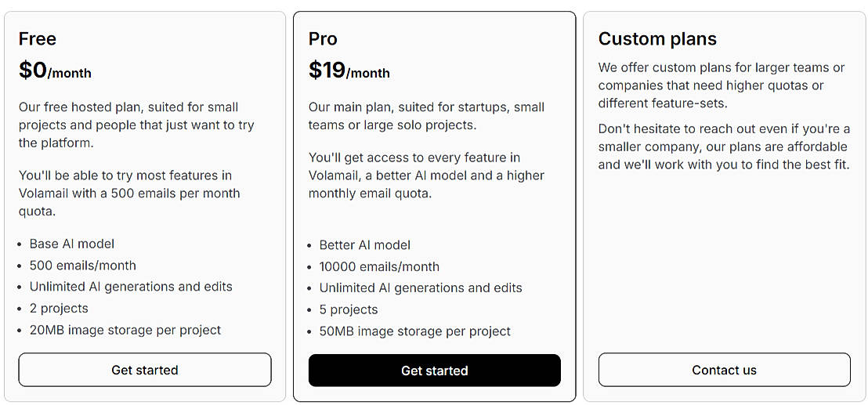The image size is (868, 405).
Task: Click the 10000 emails/month list item
Action: click(x=379, y=267)
